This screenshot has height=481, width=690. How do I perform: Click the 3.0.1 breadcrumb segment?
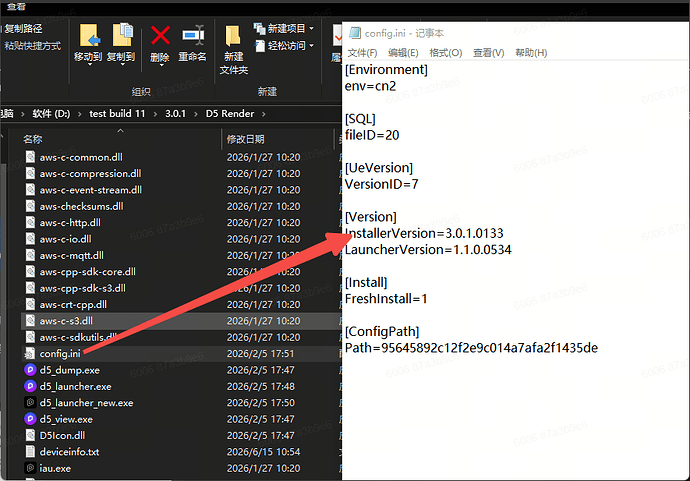click(x=176, y=114)
